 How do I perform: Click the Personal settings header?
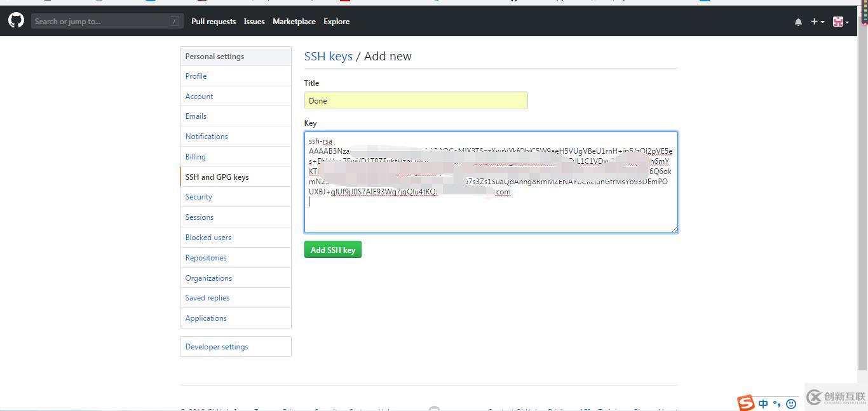(x=236, y=57)
